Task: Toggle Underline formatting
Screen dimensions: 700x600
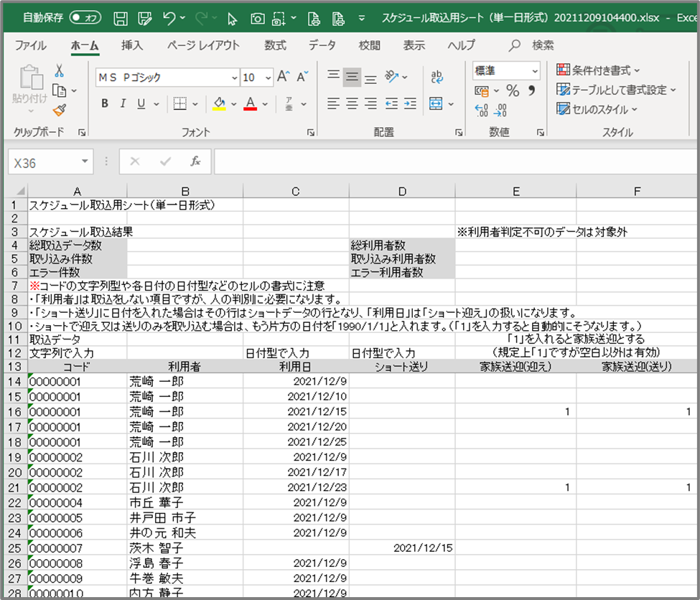Action: (x=141, y=103)
